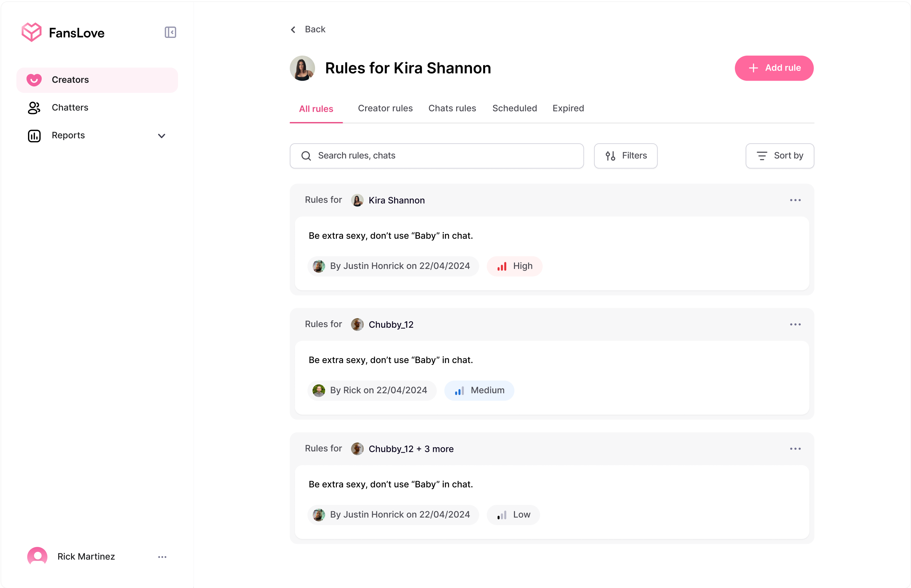The image size is (911, 588).
Task: Open the Sort by dropdown
Action: (779, 156)
